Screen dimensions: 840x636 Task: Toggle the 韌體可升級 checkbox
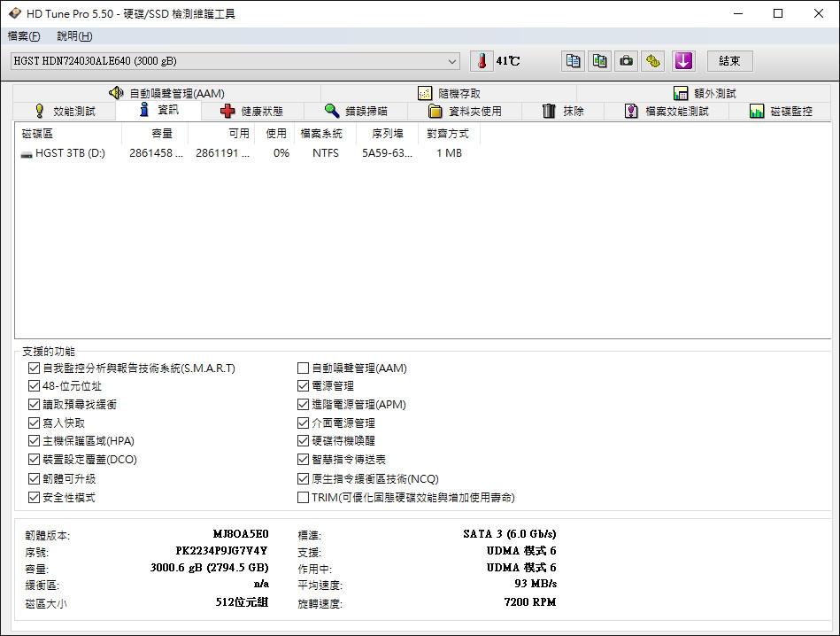(x=34, y=479)
